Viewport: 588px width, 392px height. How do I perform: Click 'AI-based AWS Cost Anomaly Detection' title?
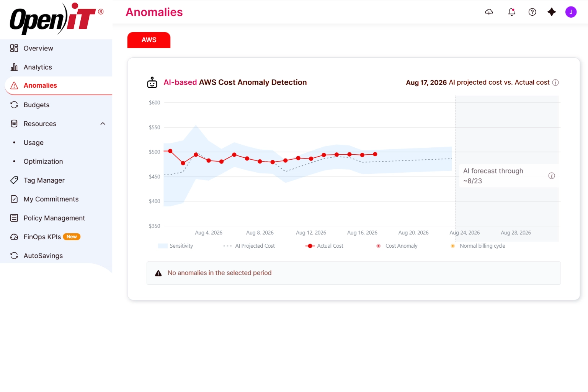click(x=235, y=82)
